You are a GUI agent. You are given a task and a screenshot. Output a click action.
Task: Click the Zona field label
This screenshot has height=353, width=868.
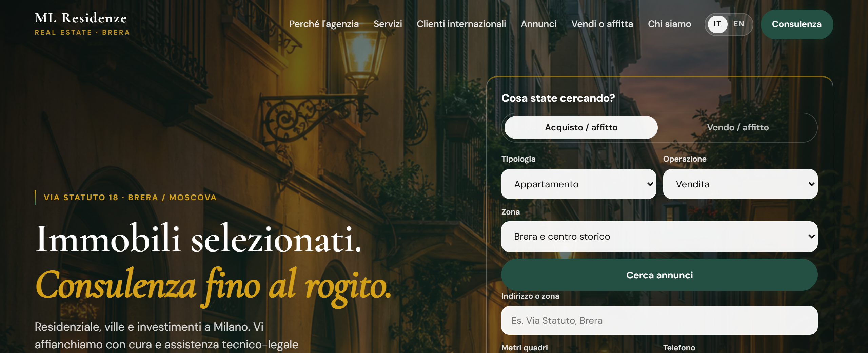(510, 212)
